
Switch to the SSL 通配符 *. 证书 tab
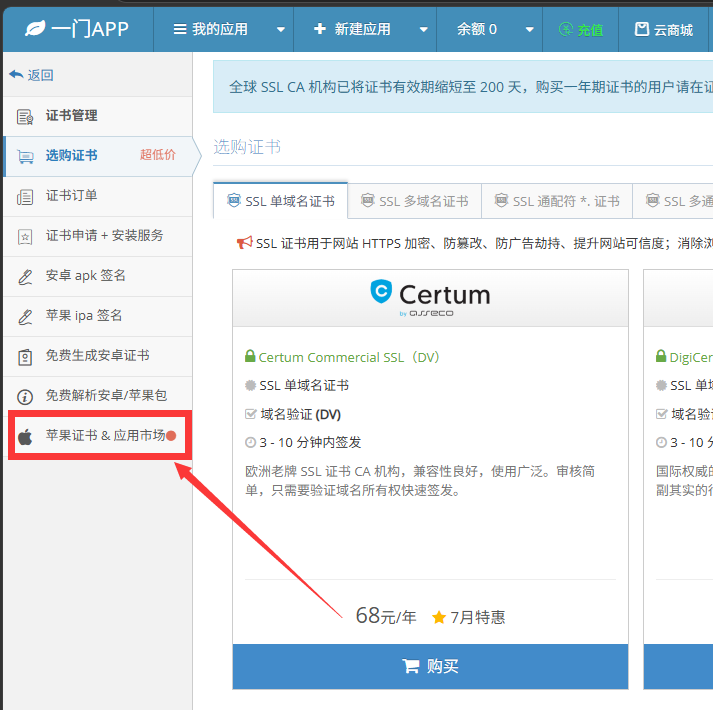click(557, 201)
